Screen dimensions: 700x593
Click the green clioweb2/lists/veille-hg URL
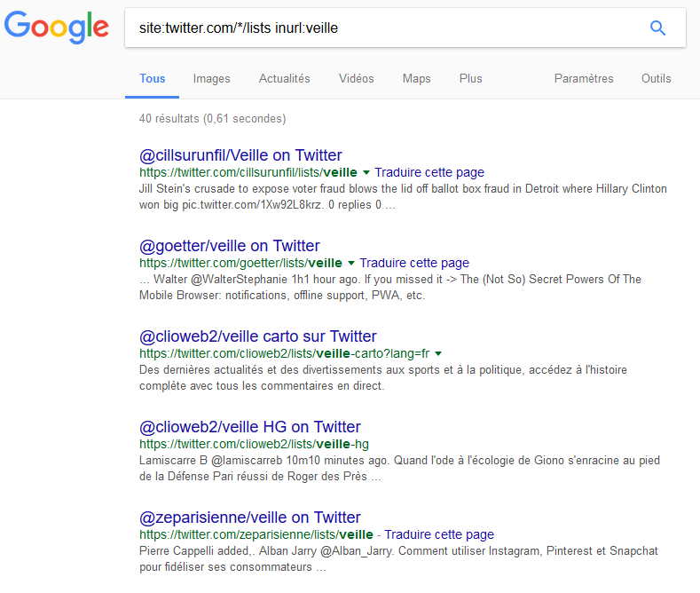point(254,444)
